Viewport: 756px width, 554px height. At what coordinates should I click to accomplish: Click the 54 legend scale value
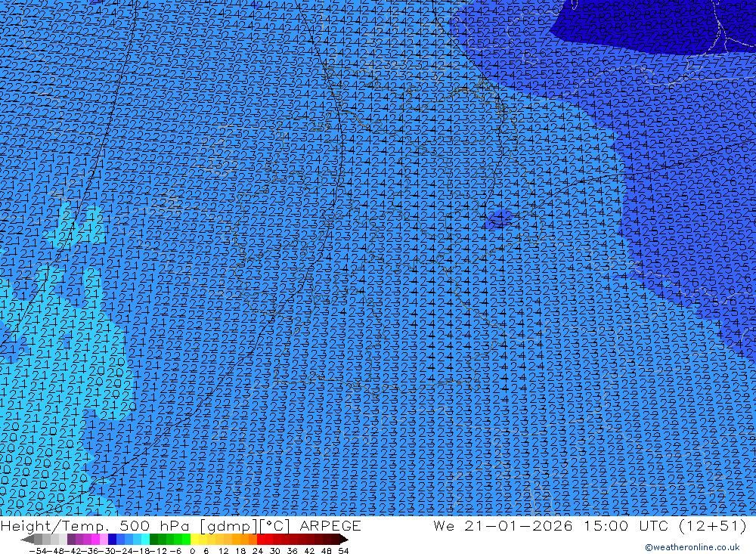coord(343,551)
